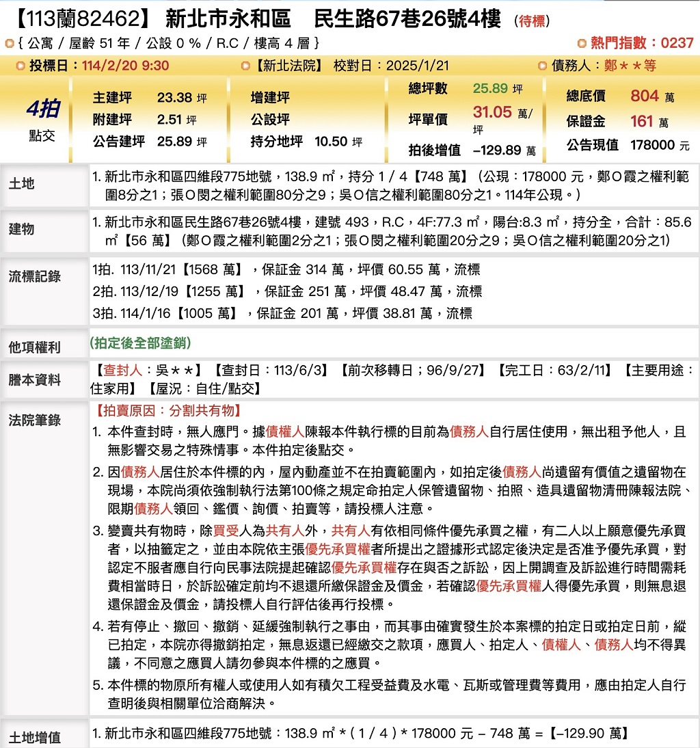Screen dimensions: 700x748
Task: Click the orange bullet beside 熱門指數
Action: pyautogui.click(x=582, y=43)
